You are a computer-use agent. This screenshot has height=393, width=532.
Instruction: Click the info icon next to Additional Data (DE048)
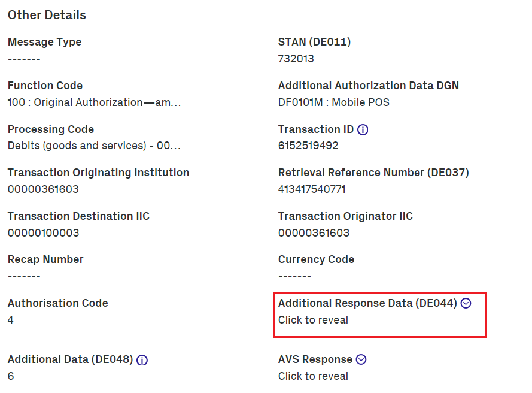(142, 360)
